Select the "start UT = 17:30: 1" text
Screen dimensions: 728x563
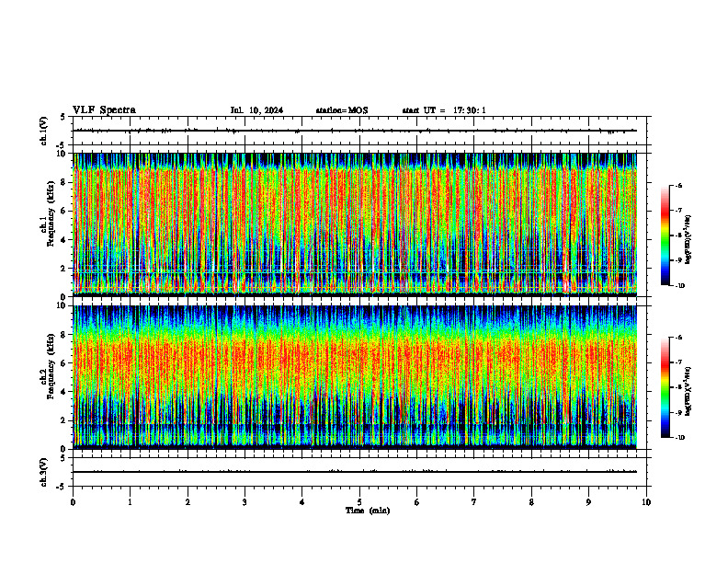click(x=444, y=110)
